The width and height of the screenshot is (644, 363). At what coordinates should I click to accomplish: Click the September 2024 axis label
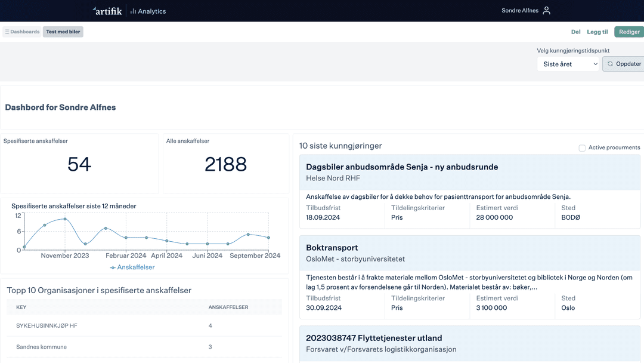click(x=255, y=256)
